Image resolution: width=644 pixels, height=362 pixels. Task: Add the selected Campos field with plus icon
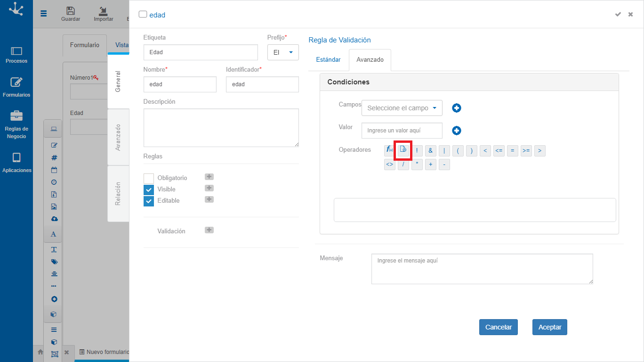(457, 108)
